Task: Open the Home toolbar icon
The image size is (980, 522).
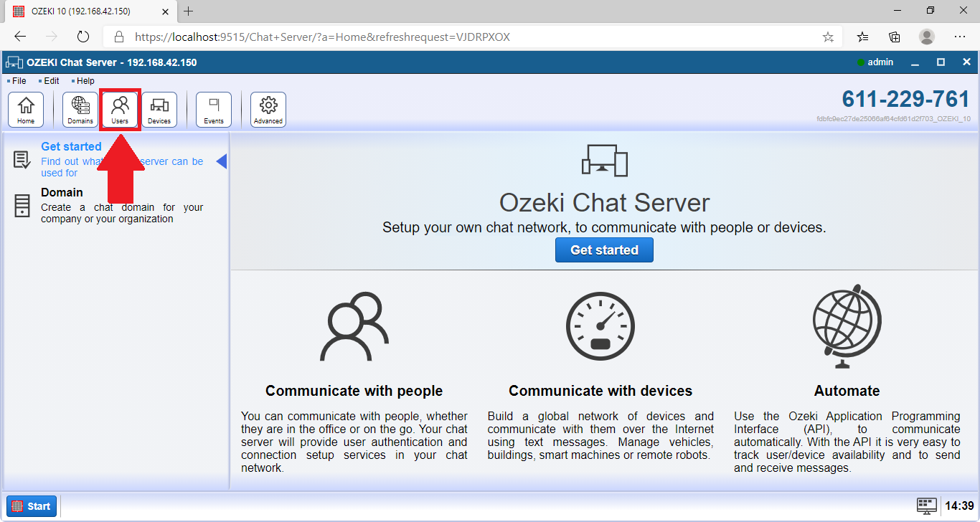Action: (26, 110)
